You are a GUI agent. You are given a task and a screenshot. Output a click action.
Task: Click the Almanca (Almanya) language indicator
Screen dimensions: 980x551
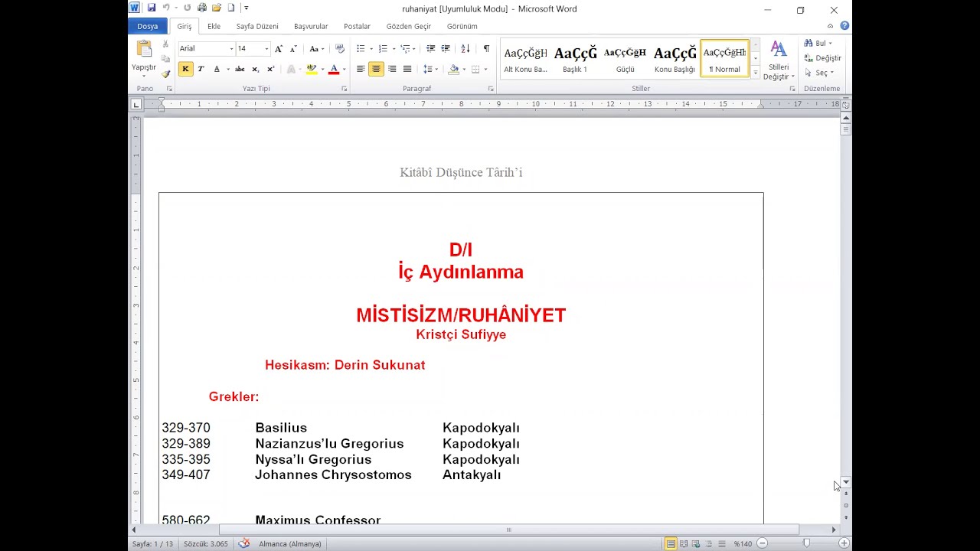click(x=289, y=543)
